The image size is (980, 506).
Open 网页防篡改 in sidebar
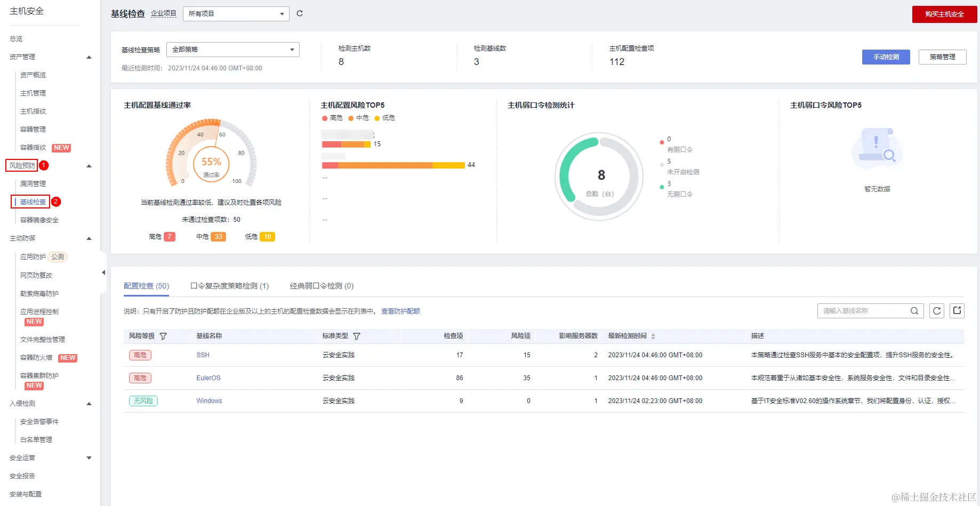point(36,276)
